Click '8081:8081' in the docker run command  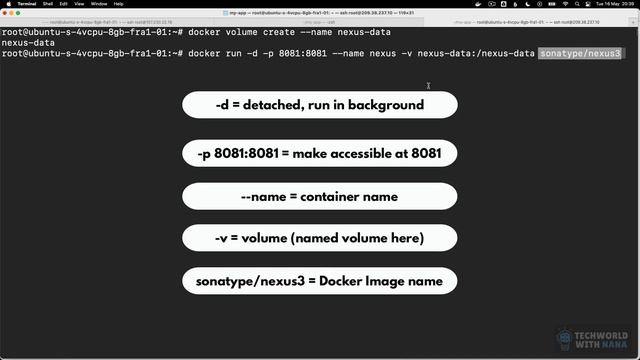[302, 53]
